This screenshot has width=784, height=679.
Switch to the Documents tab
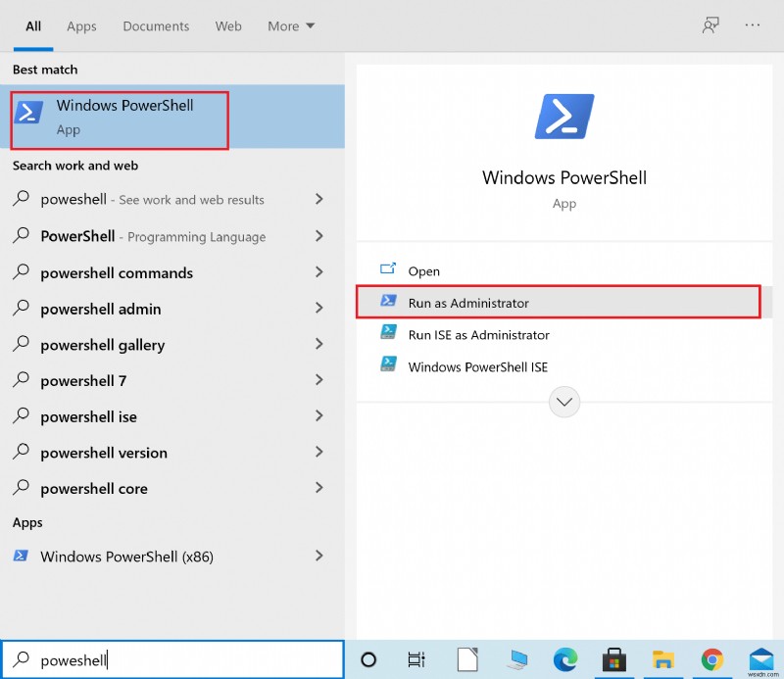tap(156, 26)
